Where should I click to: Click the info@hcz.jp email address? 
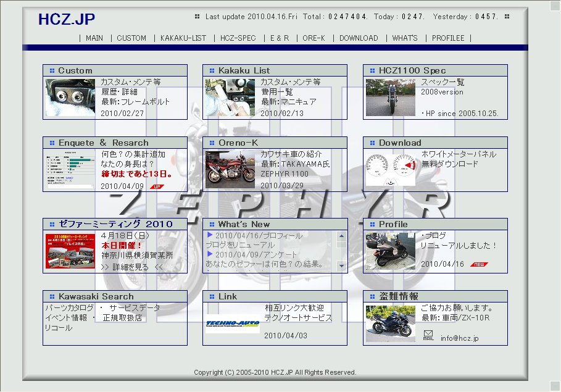pyautogui.click(x=460, y=338)
